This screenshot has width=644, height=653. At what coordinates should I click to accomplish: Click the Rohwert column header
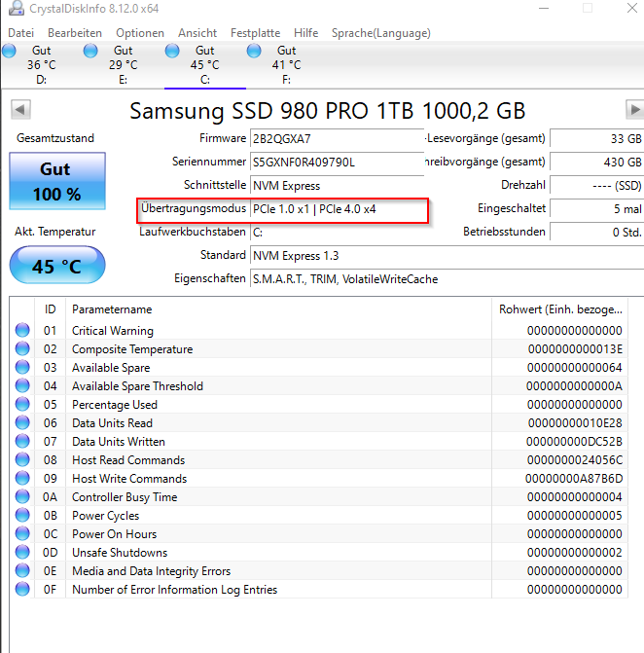[x=560, y=309]
